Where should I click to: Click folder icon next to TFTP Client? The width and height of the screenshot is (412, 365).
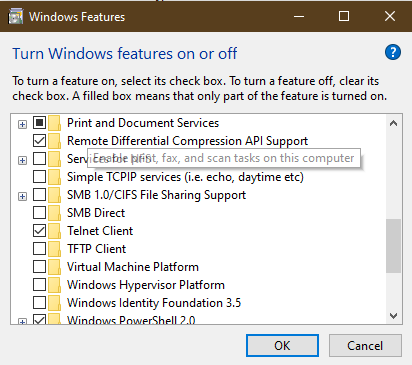[x=55, y=249]
